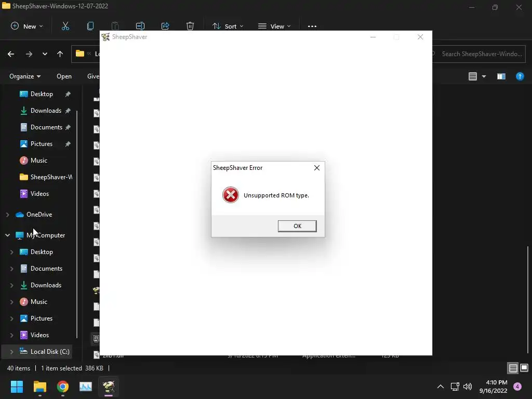532x399 pixels.
Task: Close the SheepShaver Error dialog
Action: tap(317, 168)
